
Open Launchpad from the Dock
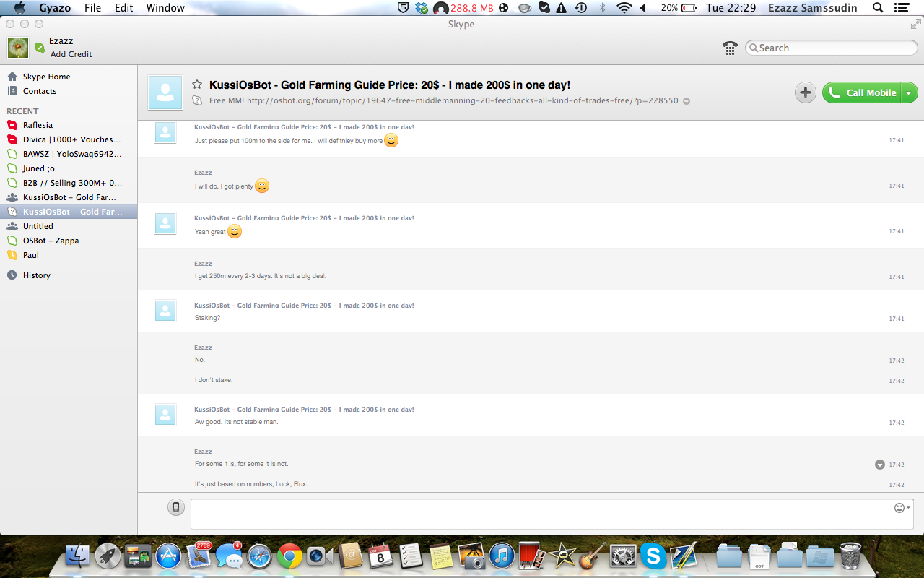(x=108, y=556)
